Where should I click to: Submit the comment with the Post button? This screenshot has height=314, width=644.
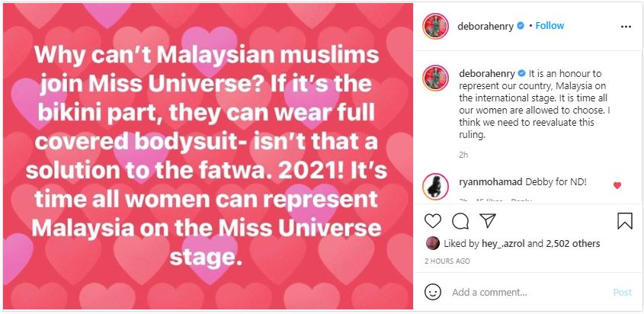[622, 292]
